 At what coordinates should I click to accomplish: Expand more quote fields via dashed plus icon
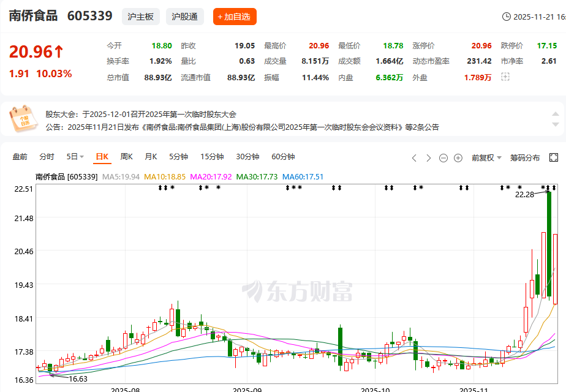point(505,77)
